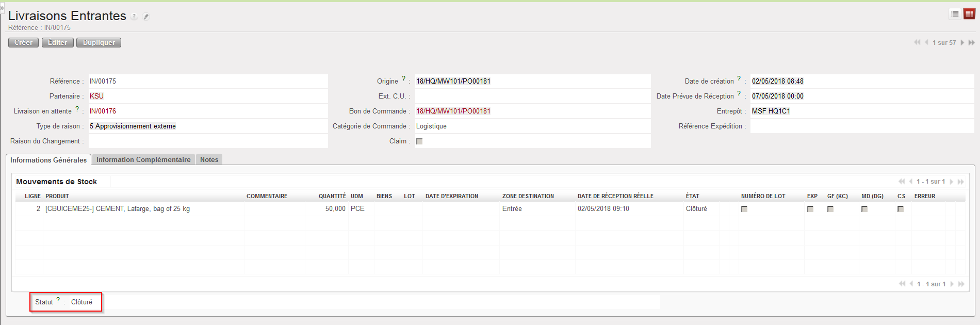Show help for Date Prévue de Réception

(739, 93)
